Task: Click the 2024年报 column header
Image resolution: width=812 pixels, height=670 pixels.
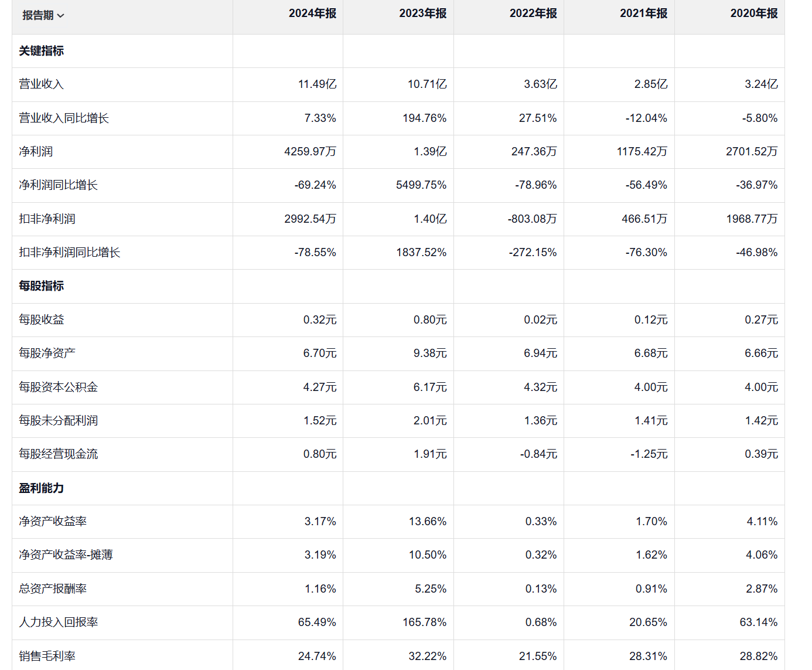Action: [312, 13]
